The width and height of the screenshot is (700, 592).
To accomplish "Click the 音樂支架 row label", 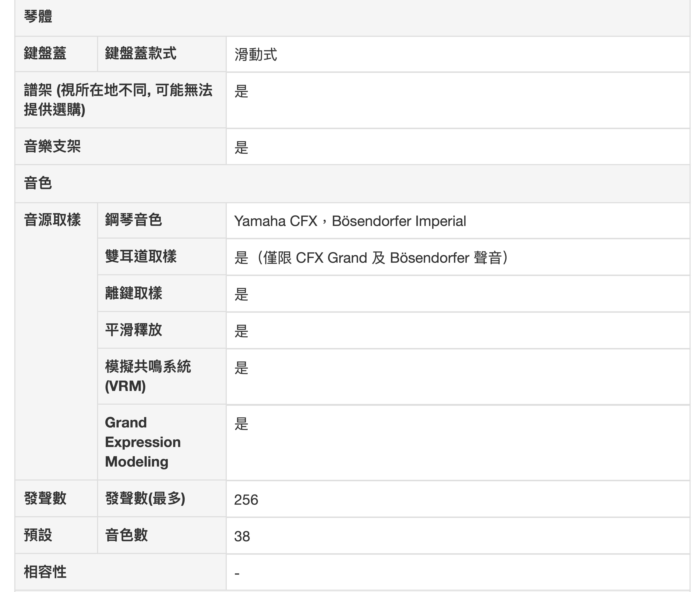I will click(x=52, y=146).
